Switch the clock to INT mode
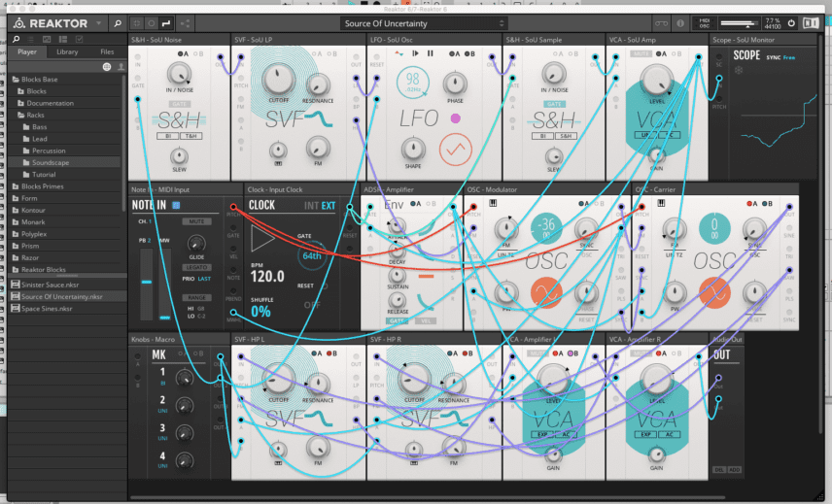The image size is (832, 504). [311, 206]
